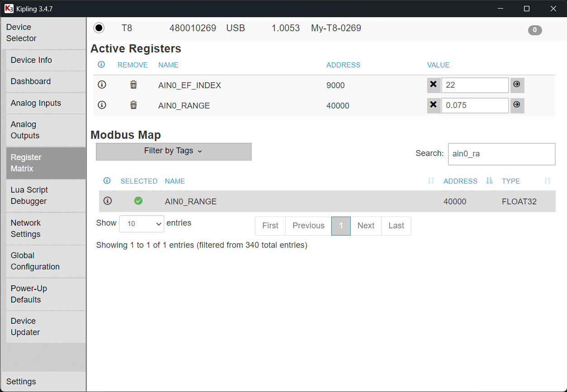Go to First page of results

[270, 226]
